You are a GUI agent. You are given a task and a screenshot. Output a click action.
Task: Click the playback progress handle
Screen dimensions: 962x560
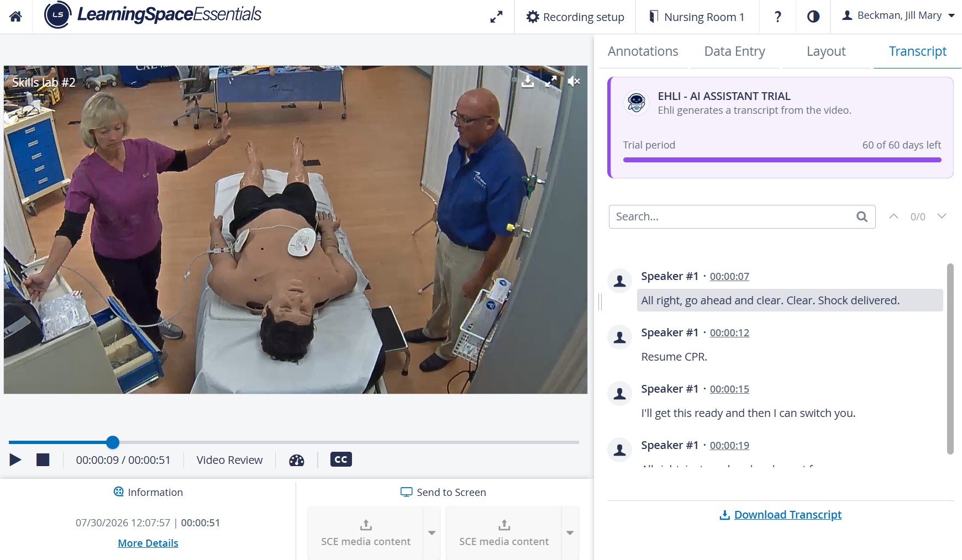pyautogui.click(x=113, y=442)
